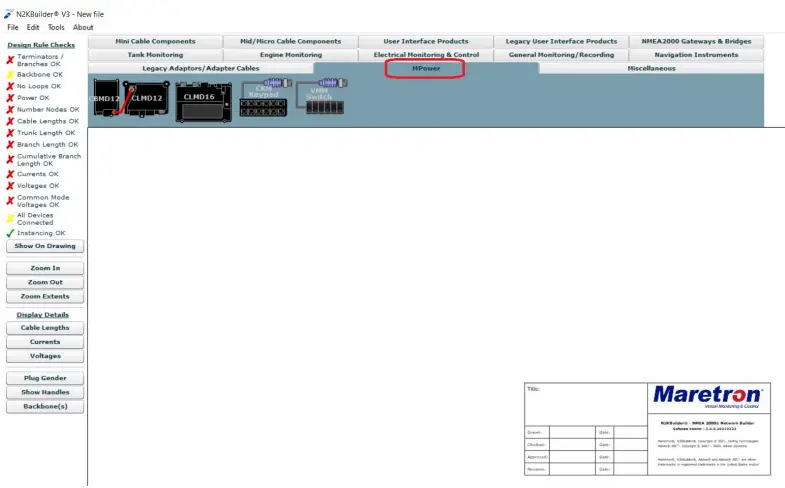Click the Checked field in title block

pyautogui.click(x=572, y=444)
